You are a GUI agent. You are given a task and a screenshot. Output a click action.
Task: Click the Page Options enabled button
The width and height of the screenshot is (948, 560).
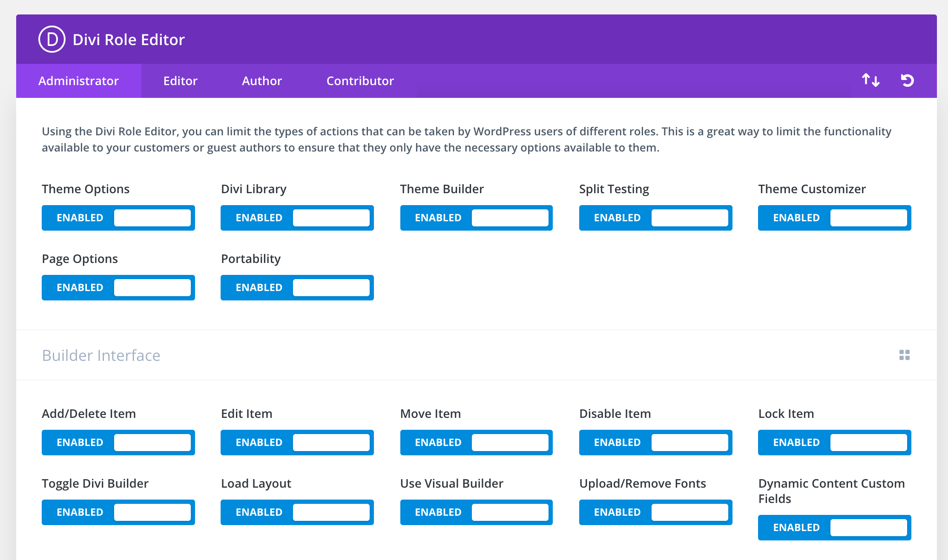pyautogui.click(x=79, y=287)
